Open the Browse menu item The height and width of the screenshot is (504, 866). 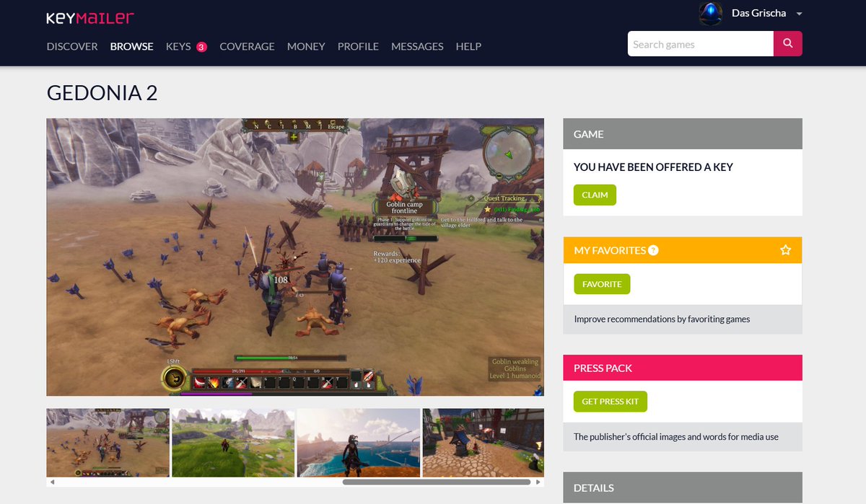point(131,46)
